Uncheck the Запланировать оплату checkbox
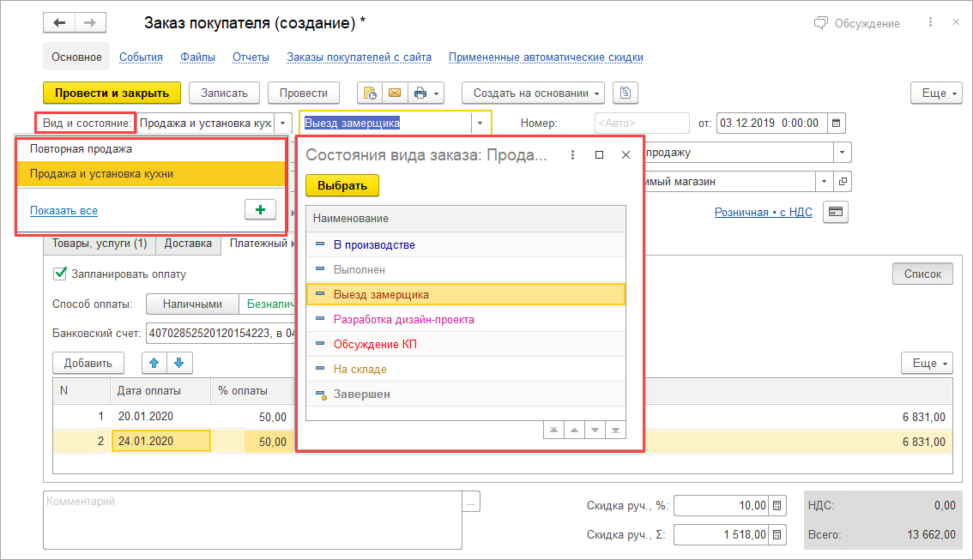The image size is (973, 560). click(x=60, y=274)
